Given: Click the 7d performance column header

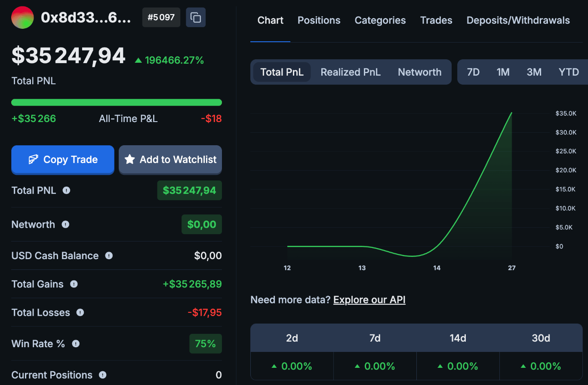Looking at the screenshot, I should tap(375, 338).
